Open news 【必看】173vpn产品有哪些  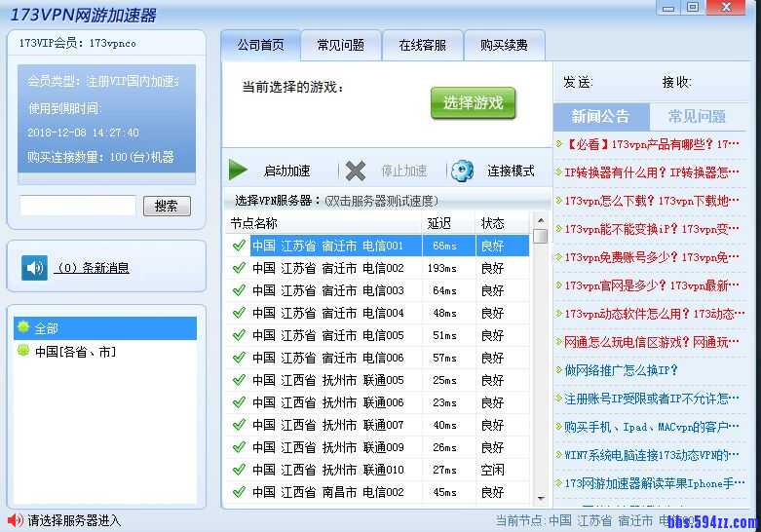tap(651, 144)
